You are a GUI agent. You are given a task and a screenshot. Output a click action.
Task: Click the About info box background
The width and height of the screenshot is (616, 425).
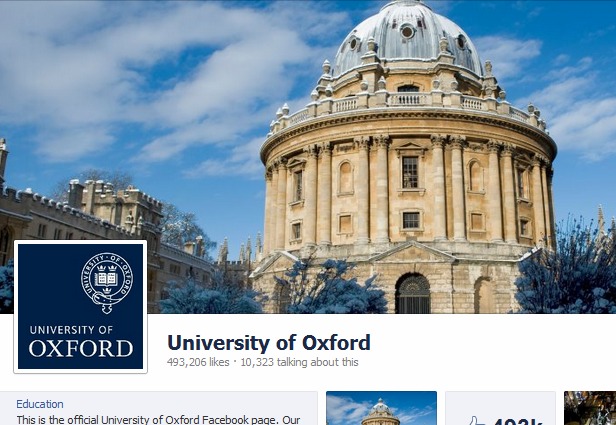(158, 408)
